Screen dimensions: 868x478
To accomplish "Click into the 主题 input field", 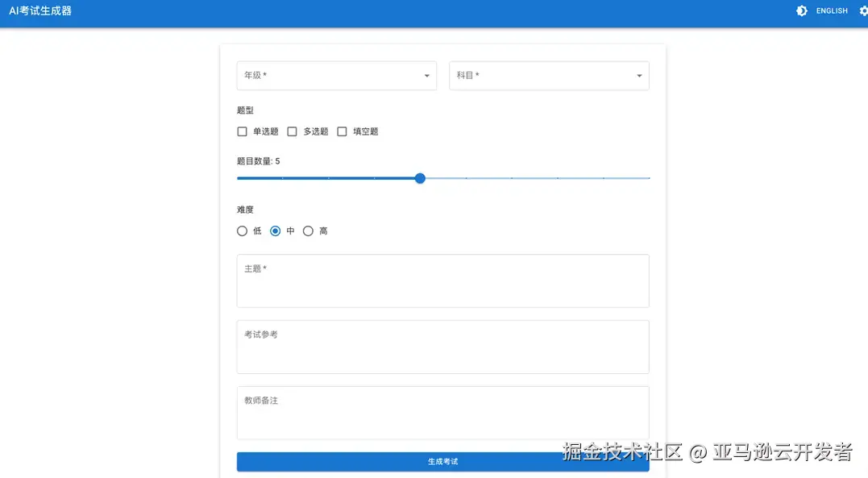I will pyautogui.click(x=442, y=281).
